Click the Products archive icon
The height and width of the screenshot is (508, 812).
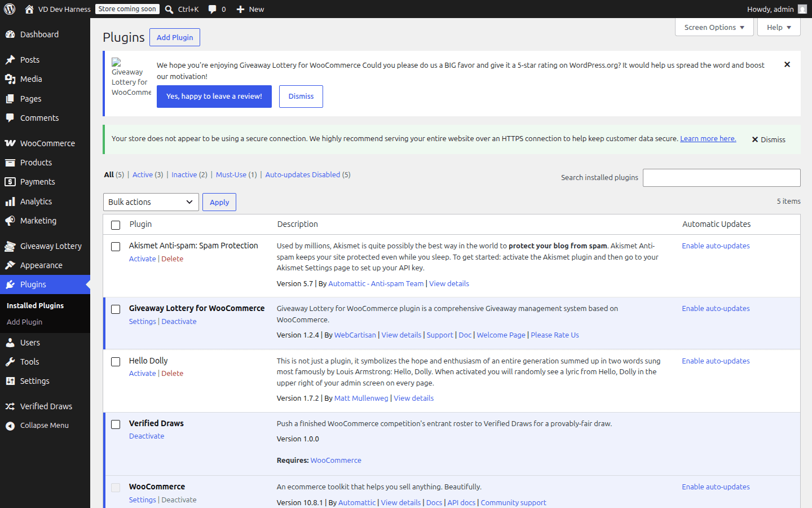[x=10, y=163]
